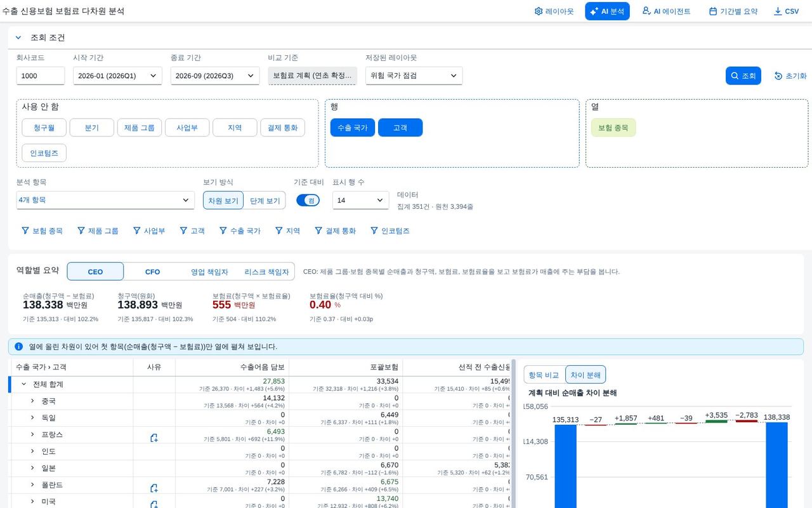
Task: Show the 차이 분해 chart
Action: 586,375
